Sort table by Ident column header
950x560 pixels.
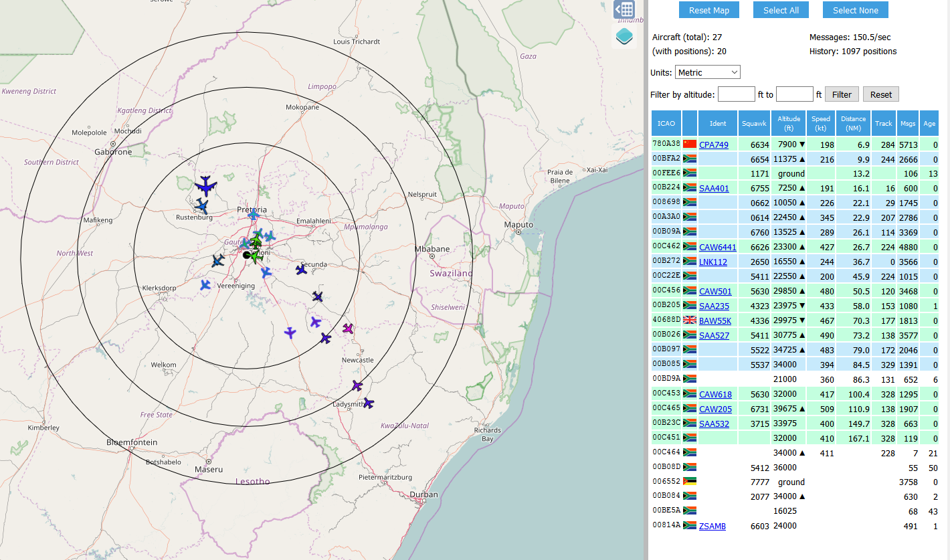(x=718, y=123)
